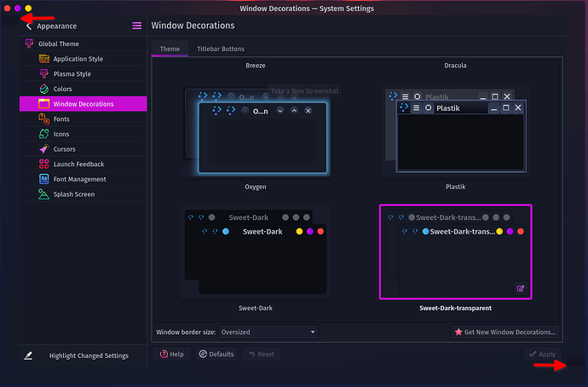The height and width of the screenshot is (387, 588).
Task: Click the Window Decorations page heading
Action: point(193,26)
